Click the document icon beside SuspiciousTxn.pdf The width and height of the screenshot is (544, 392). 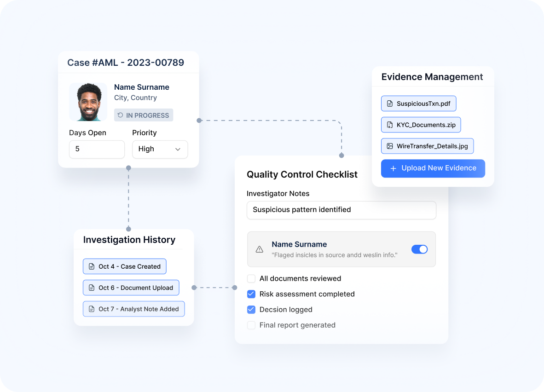point(390,104)
